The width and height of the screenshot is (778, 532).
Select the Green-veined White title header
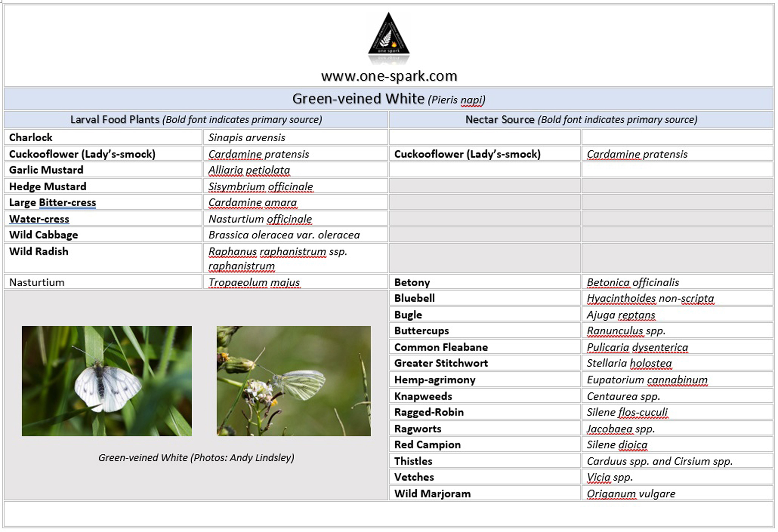coord(388,98)
